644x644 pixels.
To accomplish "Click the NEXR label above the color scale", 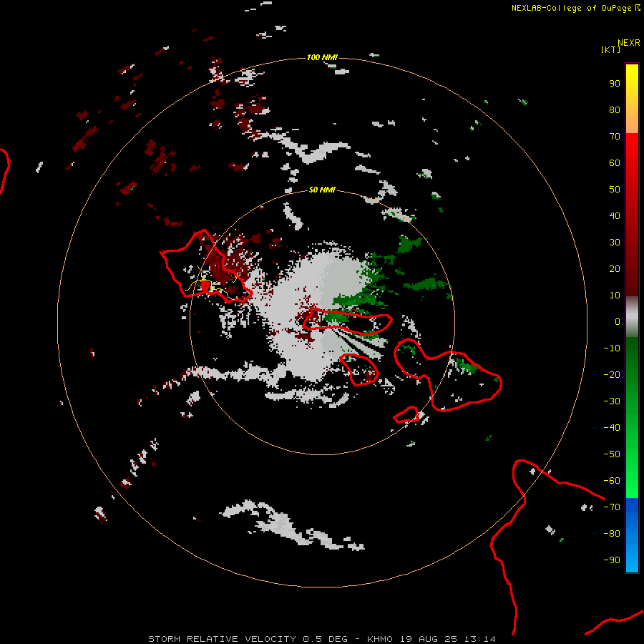I will pyautogui.click(x=629, y=43).
